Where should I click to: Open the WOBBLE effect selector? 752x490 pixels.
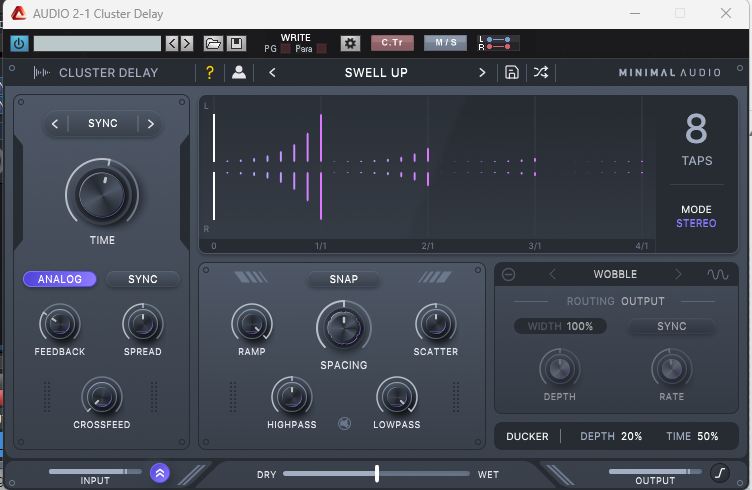click(x=615, y=274)
